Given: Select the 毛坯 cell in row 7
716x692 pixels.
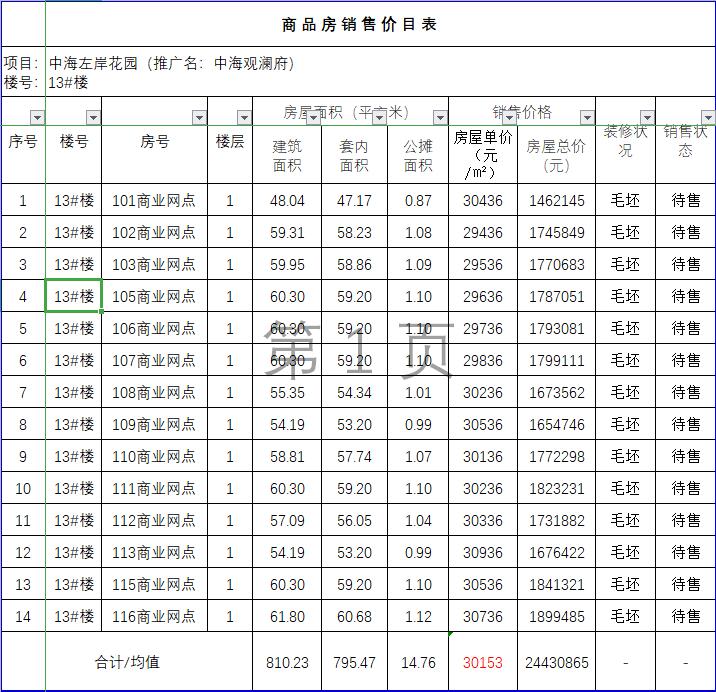Looking at the screenshot, I should (x=625, y=392).
